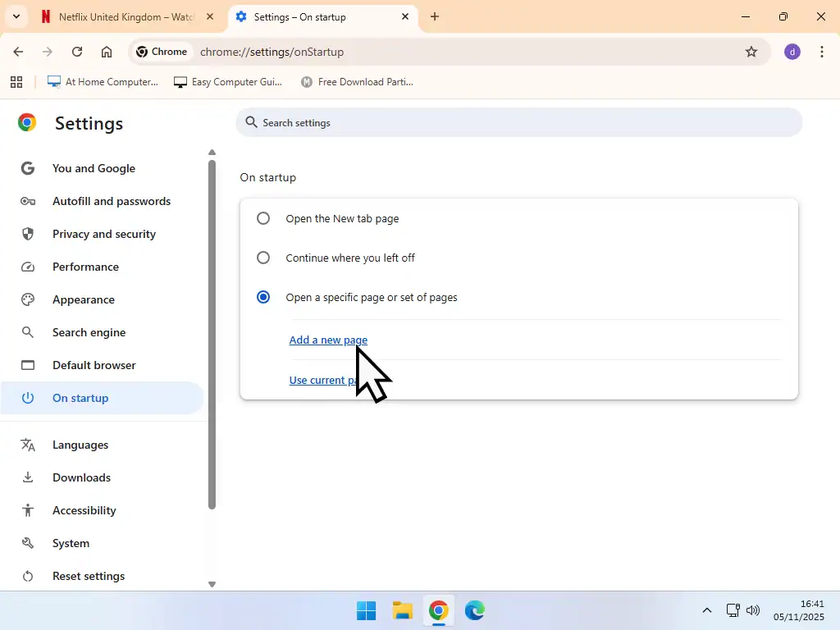Open the home page icon
Viewport: 840px width, 630px height.
coord(107,52)
